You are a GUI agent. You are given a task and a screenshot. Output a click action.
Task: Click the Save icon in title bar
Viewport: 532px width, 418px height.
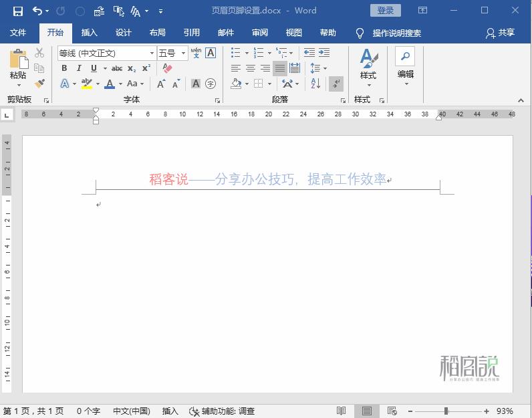(x=18, y=11)
